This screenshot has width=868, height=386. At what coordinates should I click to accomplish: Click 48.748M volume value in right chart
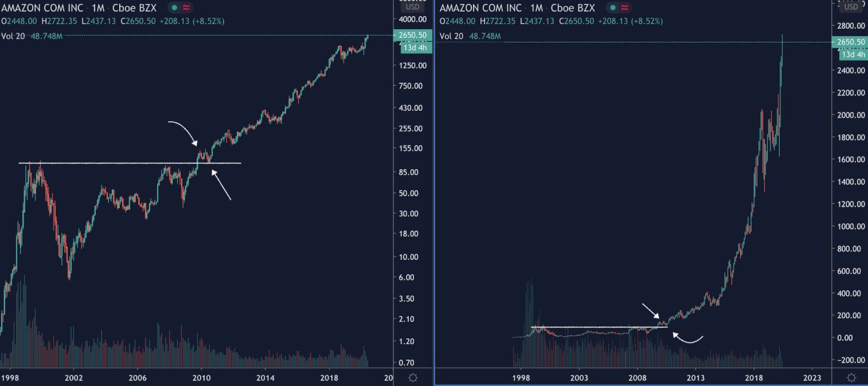[x=484, y=36]
